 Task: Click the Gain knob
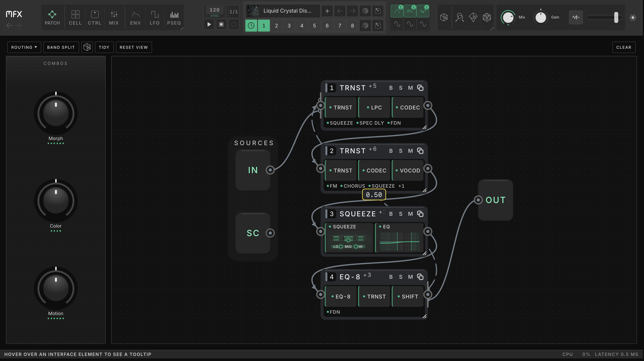click(541, 18)
